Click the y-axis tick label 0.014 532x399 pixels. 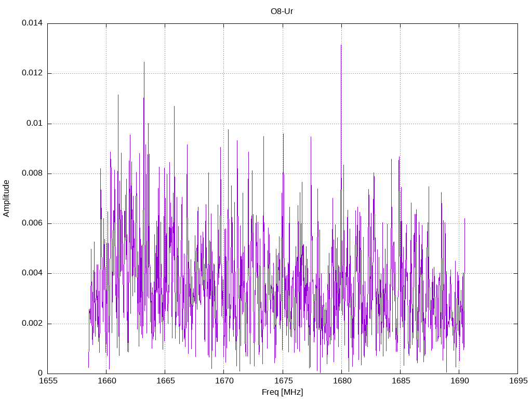pos(32,23)
